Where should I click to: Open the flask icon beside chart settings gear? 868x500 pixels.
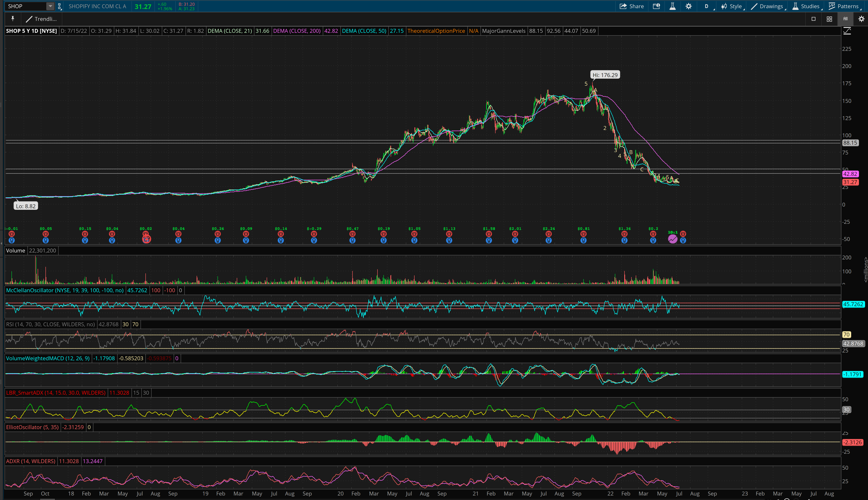pyautogui.click(x=672, y=6)
